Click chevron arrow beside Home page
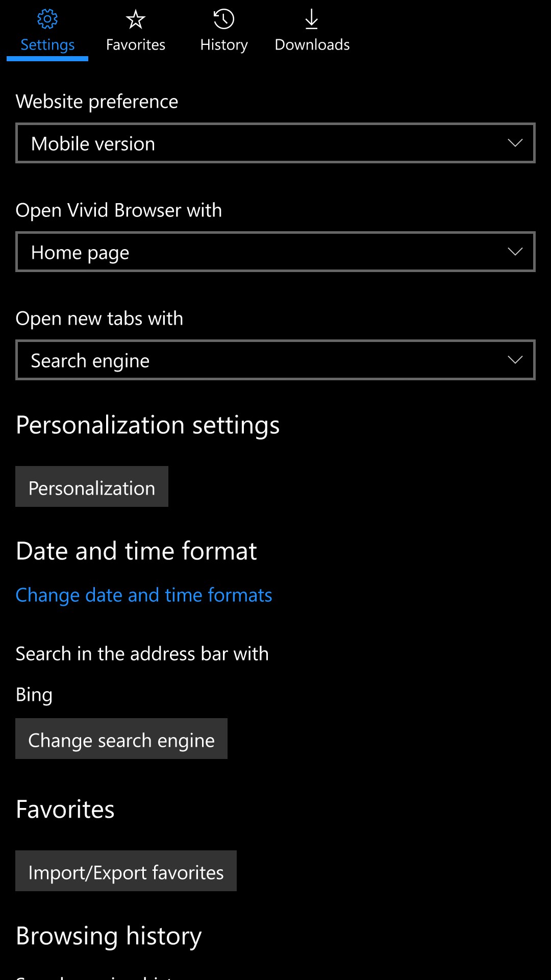 tap(515, 252)
